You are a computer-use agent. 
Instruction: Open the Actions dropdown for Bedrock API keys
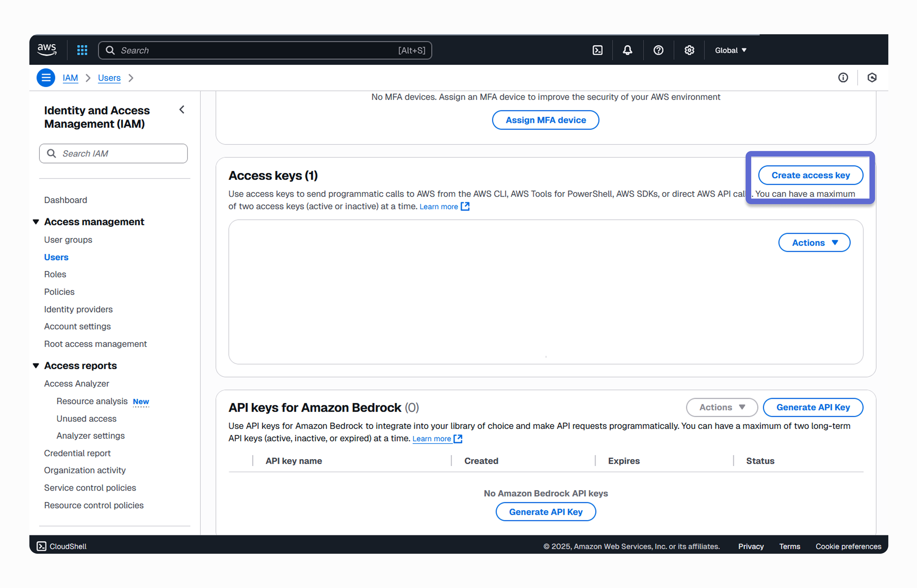pyautogui.click(x=722, y=407)
